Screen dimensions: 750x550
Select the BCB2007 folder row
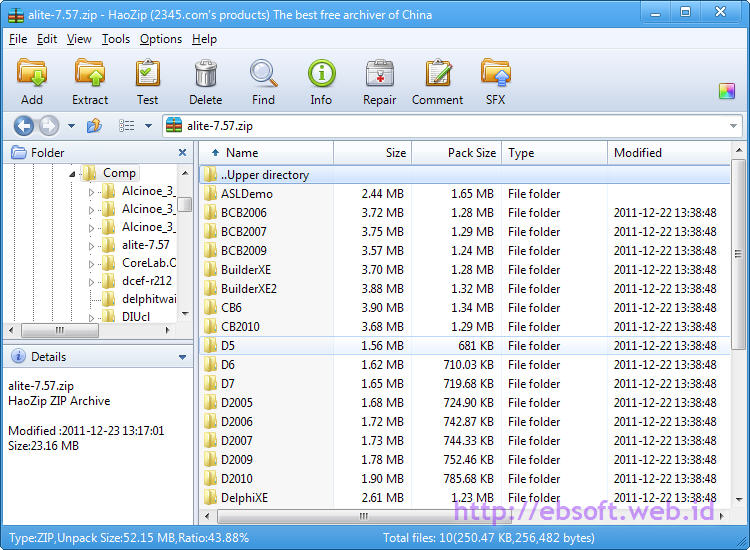(465, 232)
